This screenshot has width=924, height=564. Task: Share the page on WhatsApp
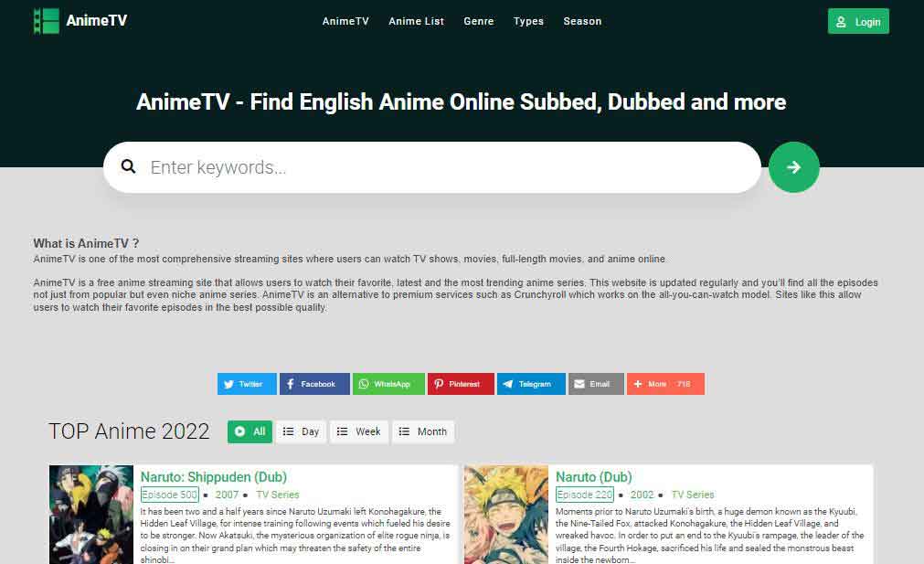point(388,384)
